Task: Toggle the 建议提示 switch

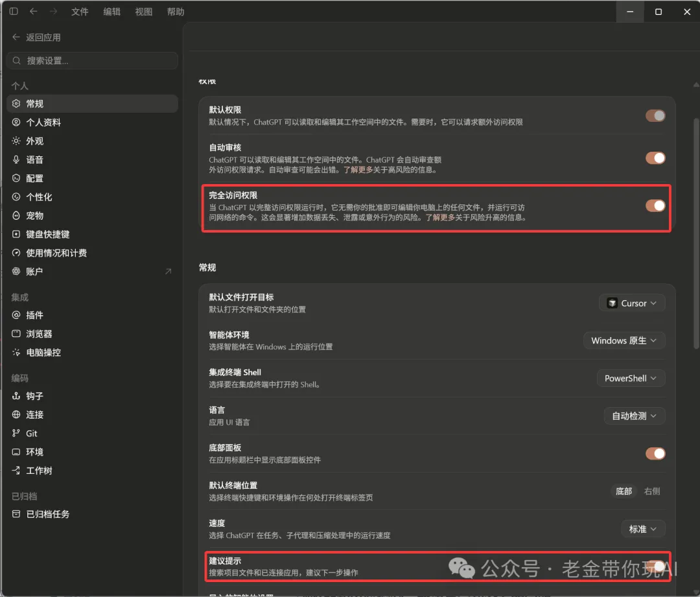Action: (655, 566)
